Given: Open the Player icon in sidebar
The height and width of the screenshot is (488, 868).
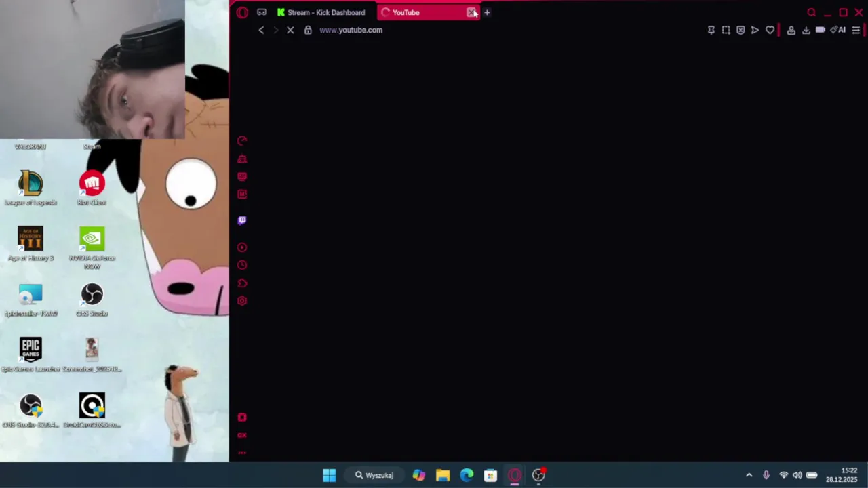Looking at the screenshot, I should click(x=242, y=247).
